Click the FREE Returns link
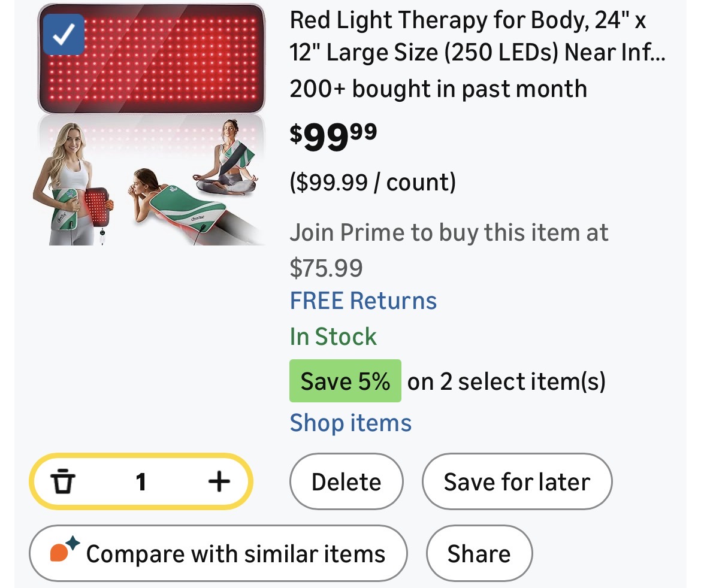This screenshot has height=588, width=701. [x=363, y=301]
